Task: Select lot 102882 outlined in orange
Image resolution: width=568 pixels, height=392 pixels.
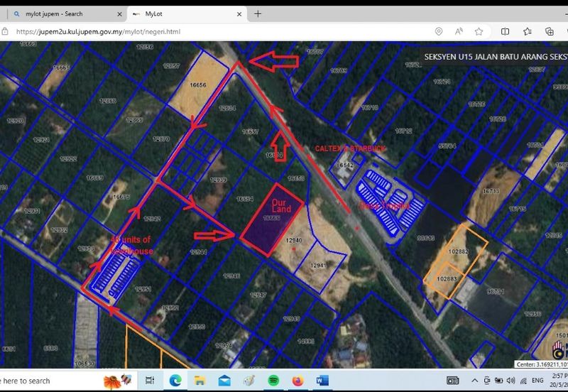Action: coord(458,251)
